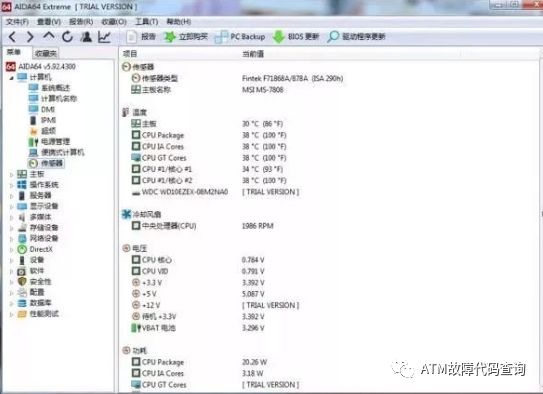Select the +5 V voltage row

tap(198, 294)
